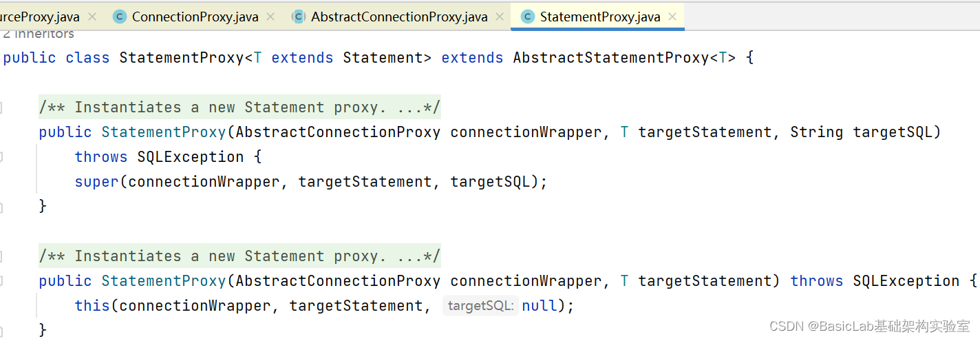Click the class icon on ConnectionProxy.java tab

tap(120, 17)
